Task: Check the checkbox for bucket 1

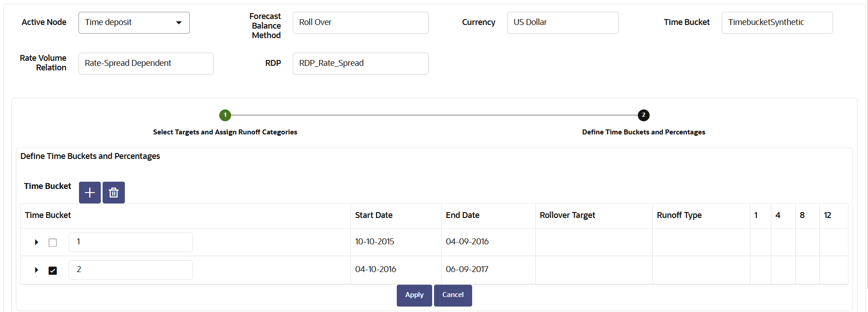Action: click(53, 243)
